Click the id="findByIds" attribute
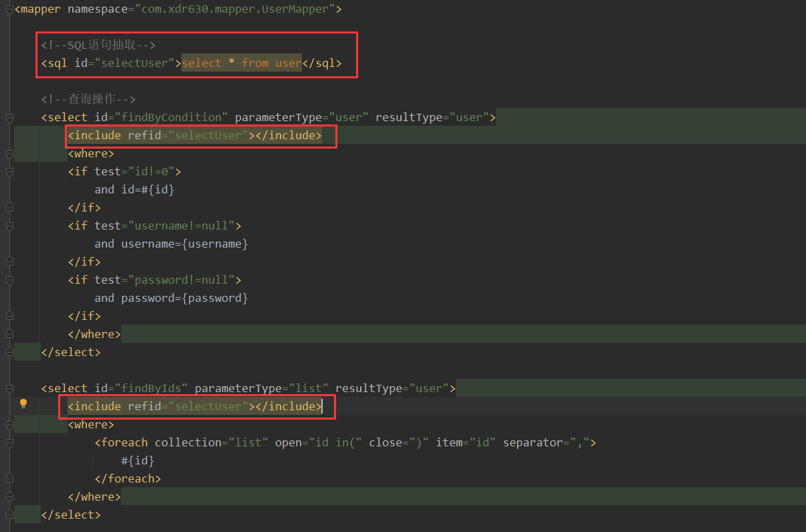 click(x=141, y=388)
